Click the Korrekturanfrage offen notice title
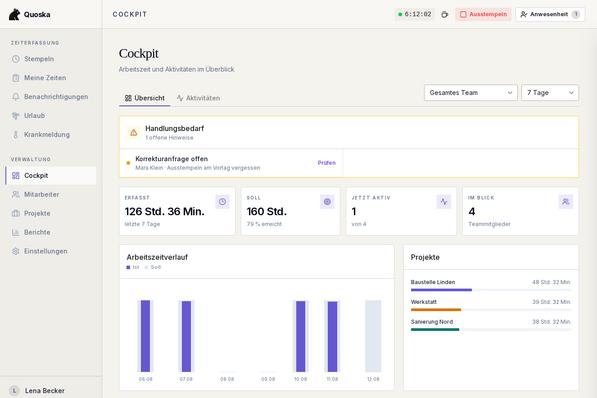 coord(172,159)
